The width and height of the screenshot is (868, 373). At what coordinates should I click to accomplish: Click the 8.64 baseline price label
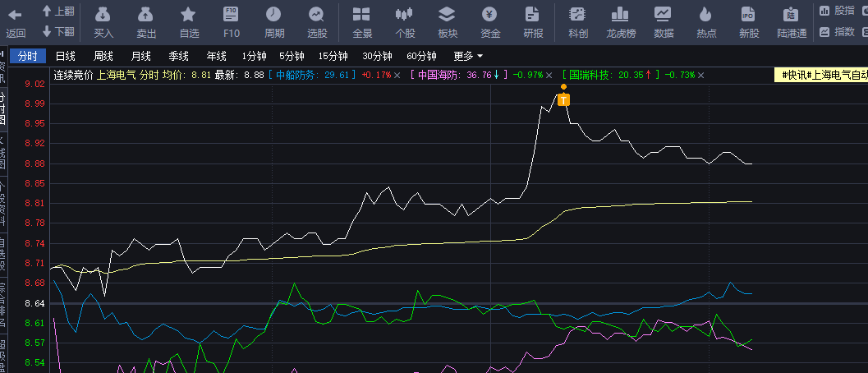click(x=34, y=303)
